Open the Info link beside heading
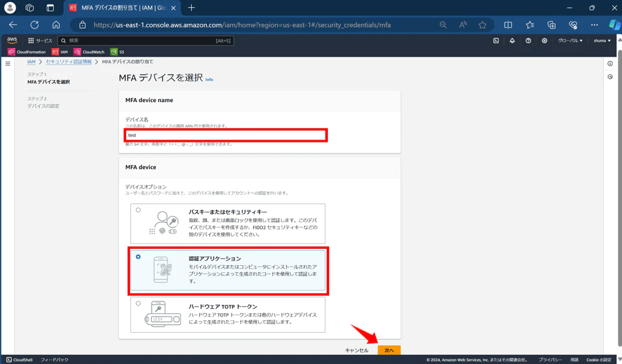The width and height of the screenshot is (622, 364). point(209,79)
